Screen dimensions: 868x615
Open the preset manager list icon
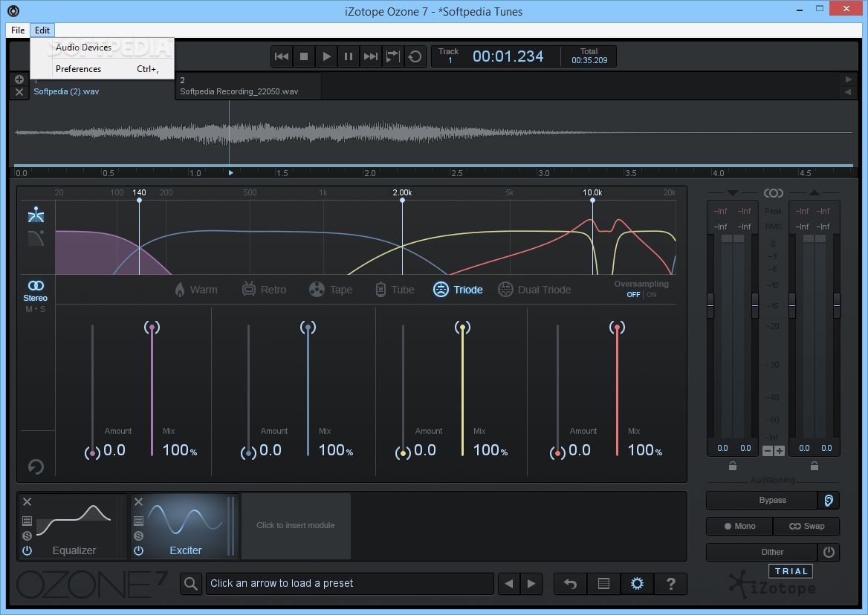(x=604, y=584)
